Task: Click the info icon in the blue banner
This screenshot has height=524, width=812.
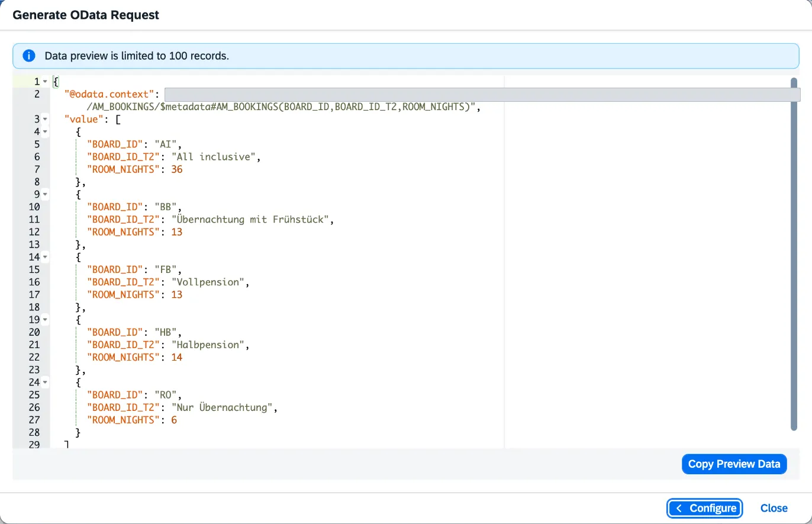Action: coord(29,56)
